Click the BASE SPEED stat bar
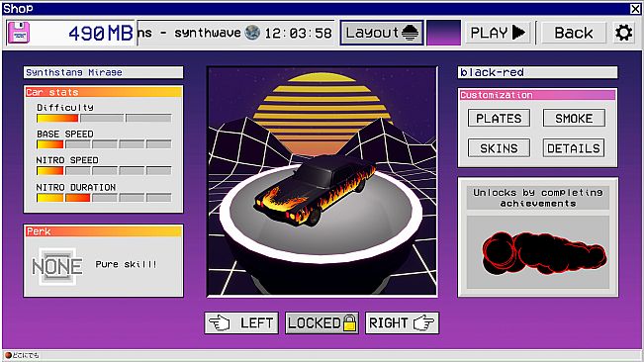The width and height of the screenshot is (644, 362). [x=104, y=144]
